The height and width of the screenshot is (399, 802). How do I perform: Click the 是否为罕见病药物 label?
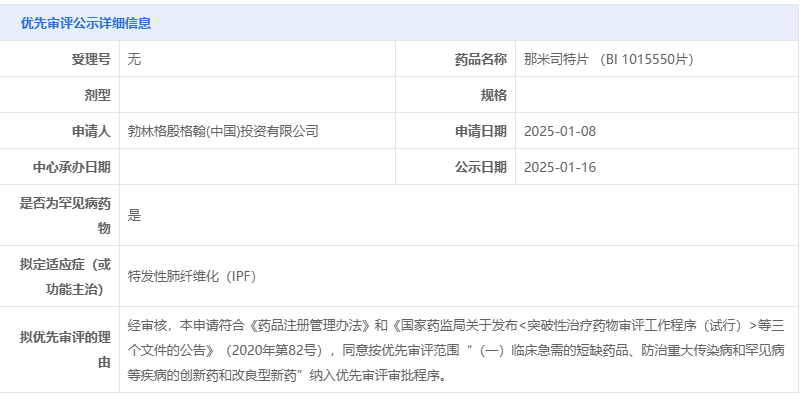point(65,215)
